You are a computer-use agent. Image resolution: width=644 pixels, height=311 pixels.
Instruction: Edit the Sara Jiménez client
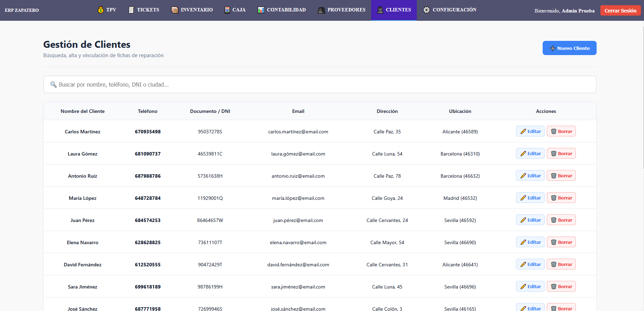pos(530,286)
